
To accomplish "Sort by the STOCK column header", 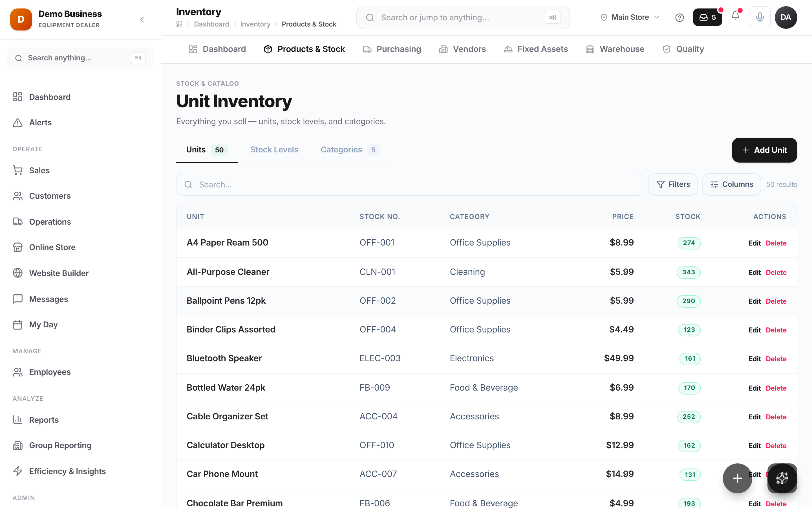I will [688, 217].
